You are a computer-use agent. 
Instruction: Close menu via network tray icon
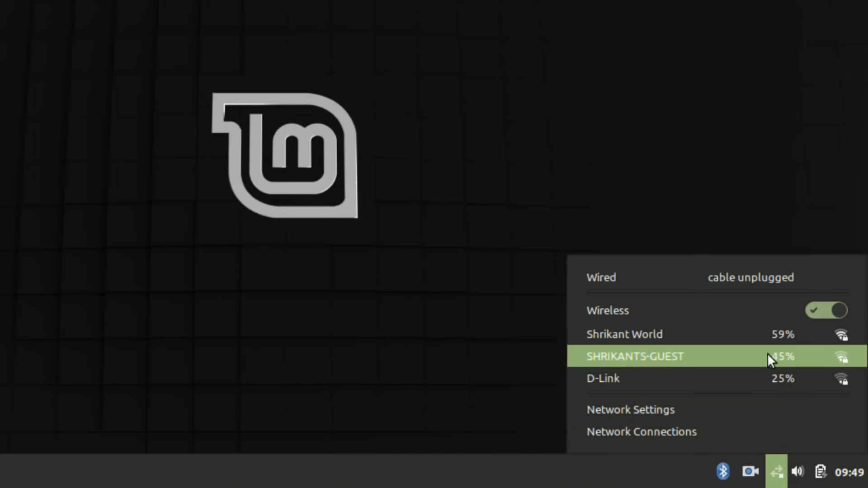click(776, 471)
